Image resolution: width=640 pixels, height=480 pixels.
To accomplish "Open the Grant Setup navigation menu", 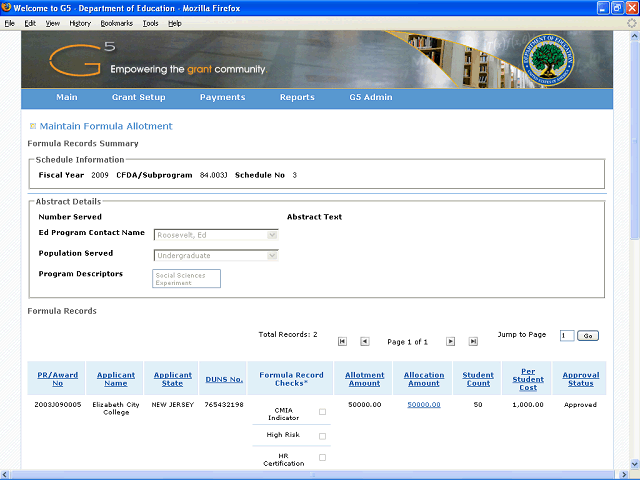I will [x=139, y=98].
